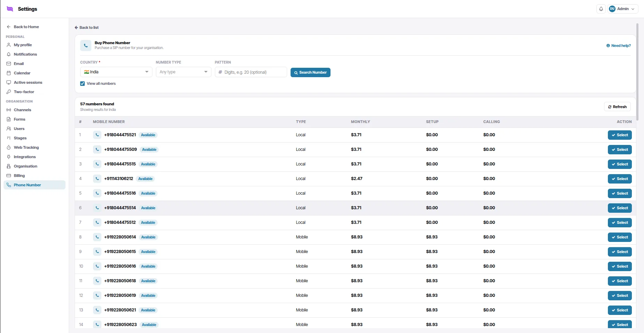Select number +918044475509
Image resolution: width=644 pixels, height=333 pixels.
(620, 149)
